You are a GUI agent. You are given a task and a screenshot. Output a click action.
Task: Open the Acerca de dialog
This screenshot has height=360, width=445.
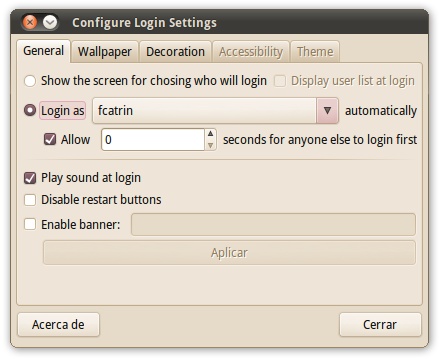pyautogui.click(x=58, y=324)
